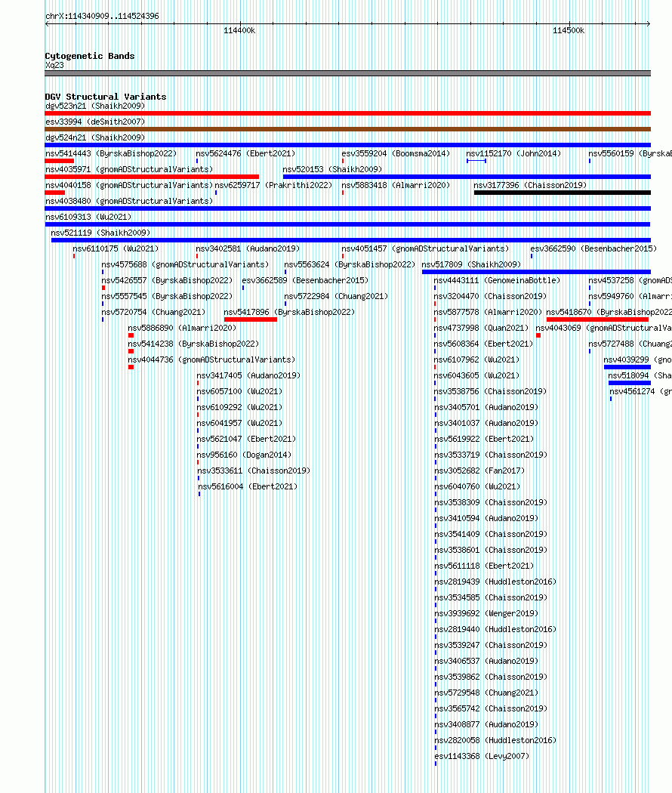Viewport: 672px width, 793px height.
Task: Open nsv3052682 (Fan2017) variant
Action: click(480, 471)
